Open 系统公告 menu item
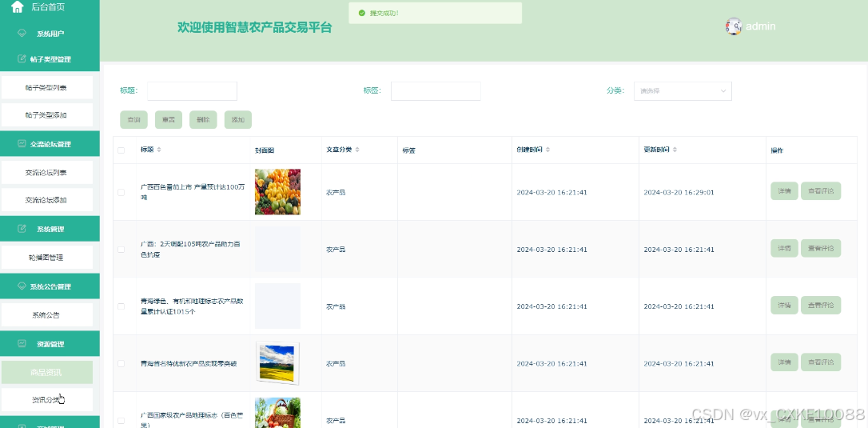Viewport: 868px width, 428px height. [x=46, y=315]
